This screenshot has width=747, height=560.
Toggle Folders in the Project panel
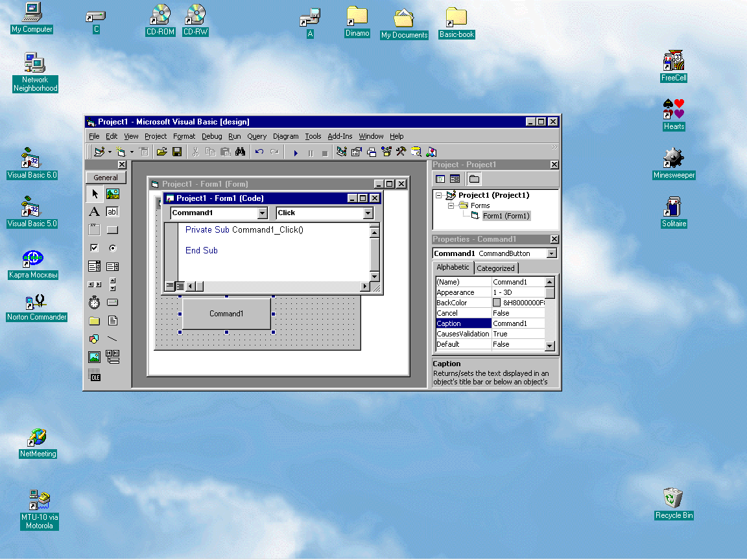click(474, 179)
